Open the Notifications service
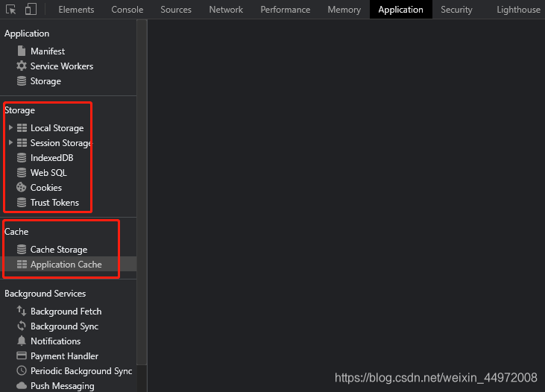Image resolution: width=545 pixels, height=392 pixels. (56, 341)
